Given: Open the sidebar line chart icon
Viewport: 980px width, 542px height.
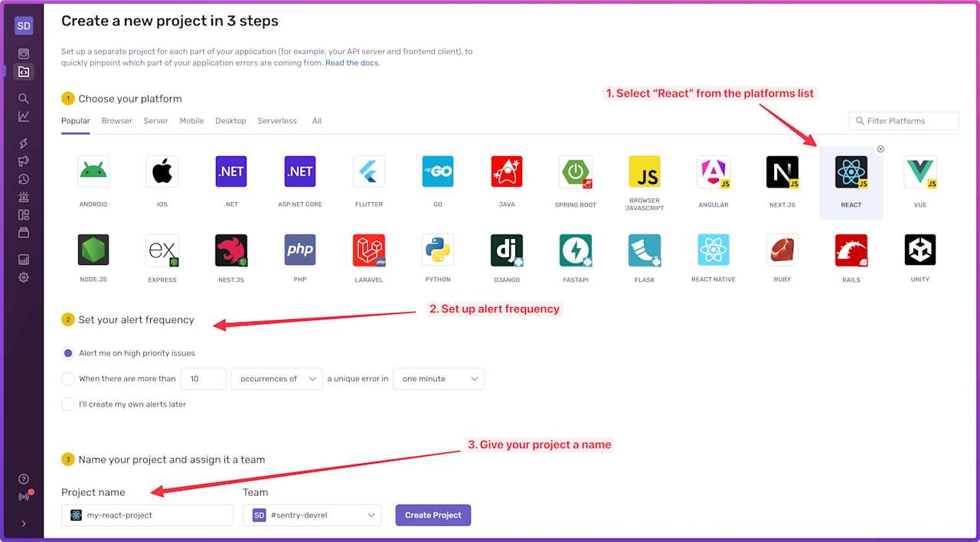Looking at the screenshot, I should click(24, 116).
